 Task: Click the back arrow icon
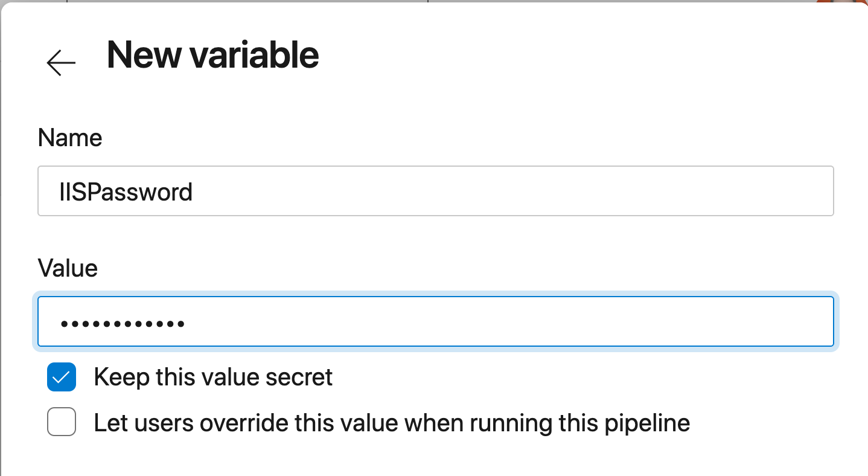pyautogui.click(x=61, y=62)
